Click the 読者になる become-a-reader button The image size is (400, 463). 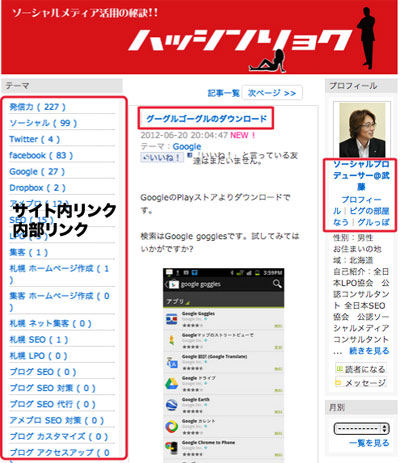tap(361, 369)
